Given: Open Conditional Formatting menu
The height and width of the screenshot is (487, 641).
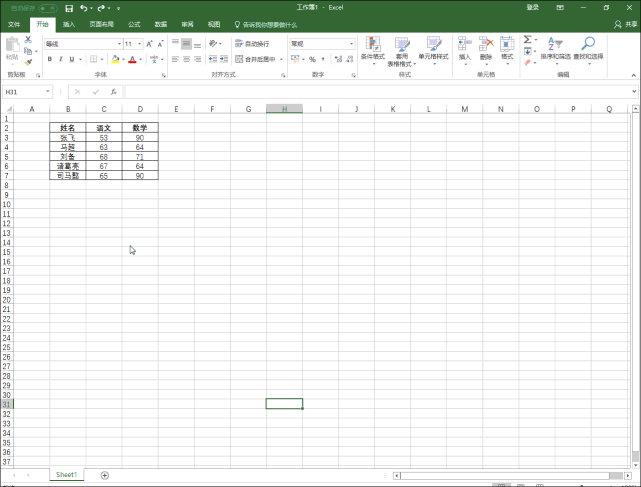Looking at the screenshot, I should [x=373, y=51].
